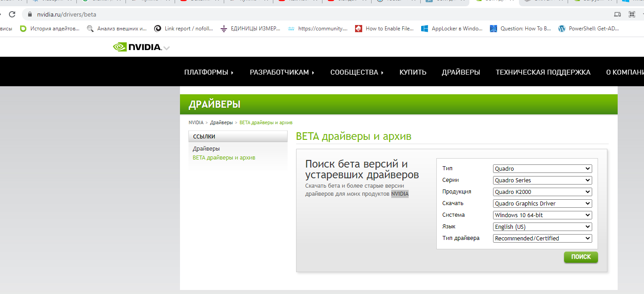This screenshot has width=644, height=294.
Task: Open the 'ЕДИНИЦЫ ИЗМЕР...' bookmark
Action: click(x=251, y=29)
